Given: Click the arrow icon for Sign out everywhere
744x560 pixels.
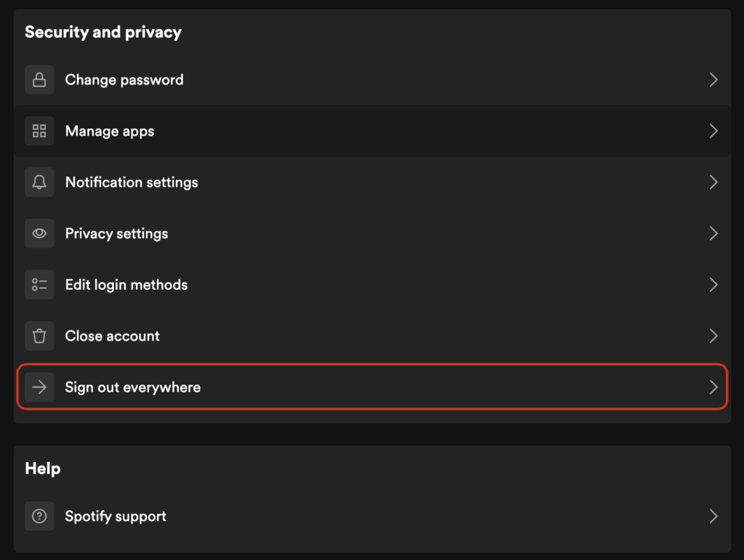Looking at the screenshot, I should (x=39, y=387).
